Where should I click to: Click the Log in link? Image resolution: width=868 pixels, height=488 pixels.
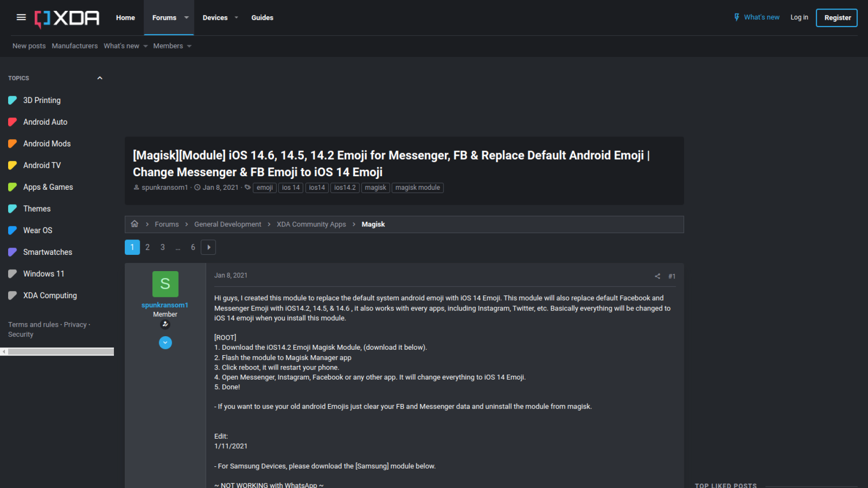799,17
